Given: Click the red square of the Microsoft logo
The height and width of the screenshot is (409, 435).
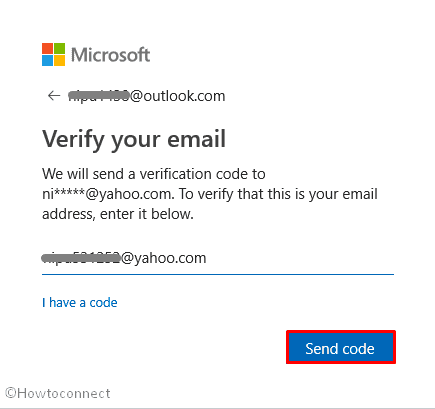Looking at the screenshot, I should pyautogui.click(x=47, y=48).
